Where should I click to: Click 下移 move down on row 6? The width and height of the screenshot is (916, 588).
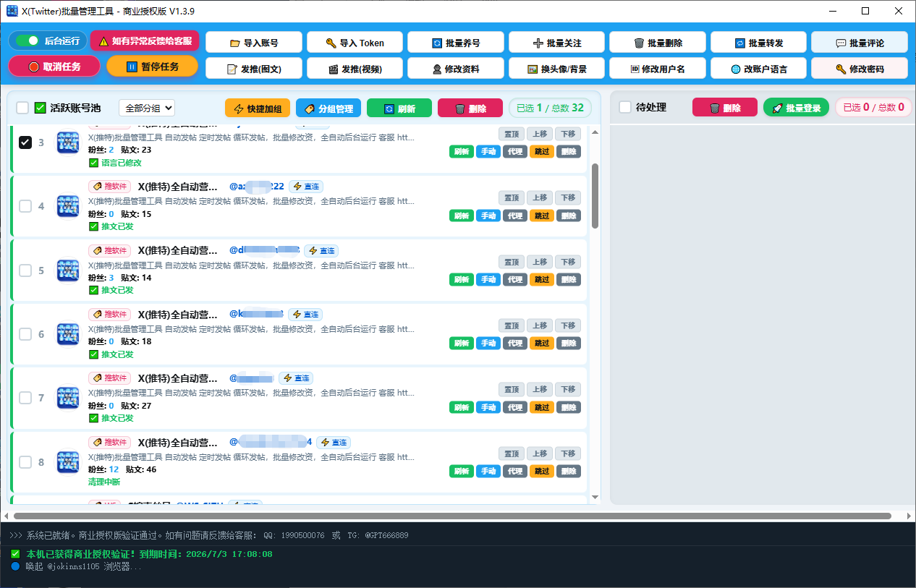(568, 325)
